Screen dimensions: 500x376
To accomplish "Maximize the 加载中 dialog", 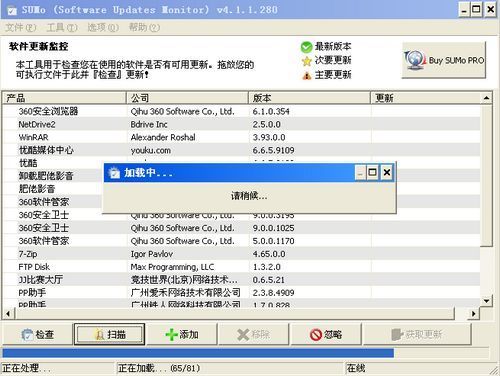I will pyautogui.click(x=373, y=173).
